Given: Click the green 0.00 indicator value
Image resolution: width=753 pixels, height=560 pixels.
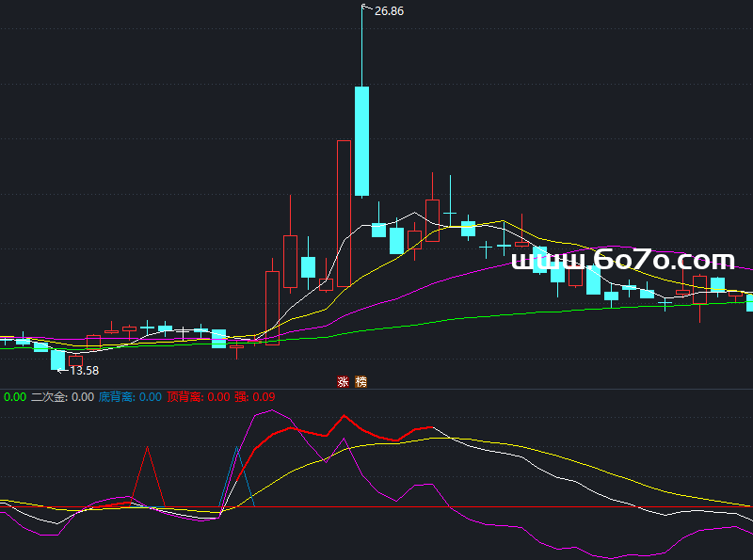Looking at the screenshot, I should coord(15,397).
